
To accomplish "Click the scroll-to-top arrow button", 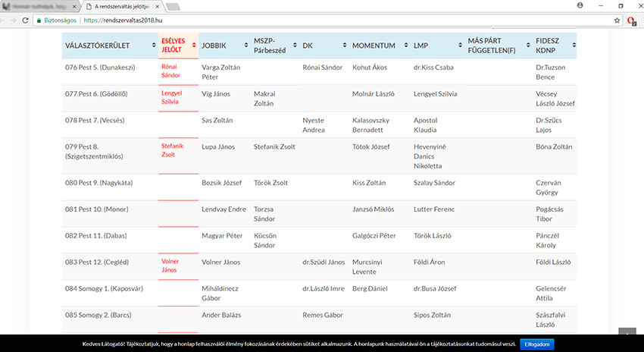I will 627,332.
